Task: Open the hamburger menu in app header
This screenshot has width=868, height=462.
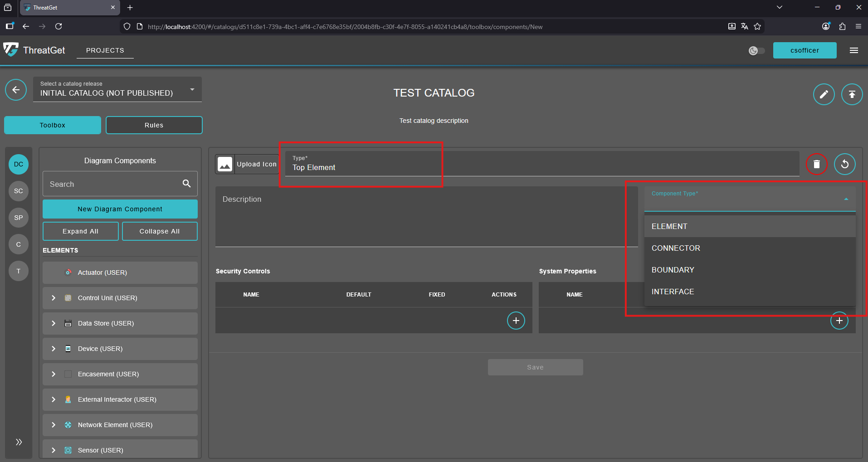Action: pos(853,50)
